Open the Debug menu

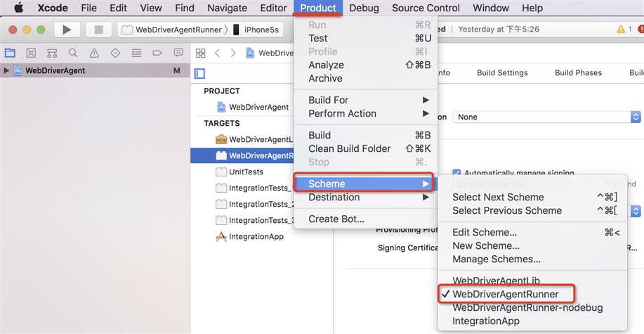pyautogui.click(x=364, y=8)
